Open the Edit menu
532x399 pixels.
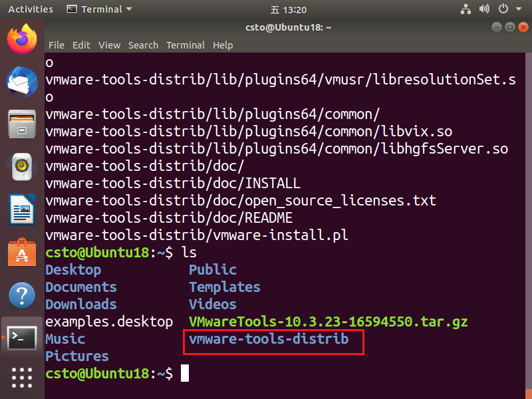[x=81, y=45]
